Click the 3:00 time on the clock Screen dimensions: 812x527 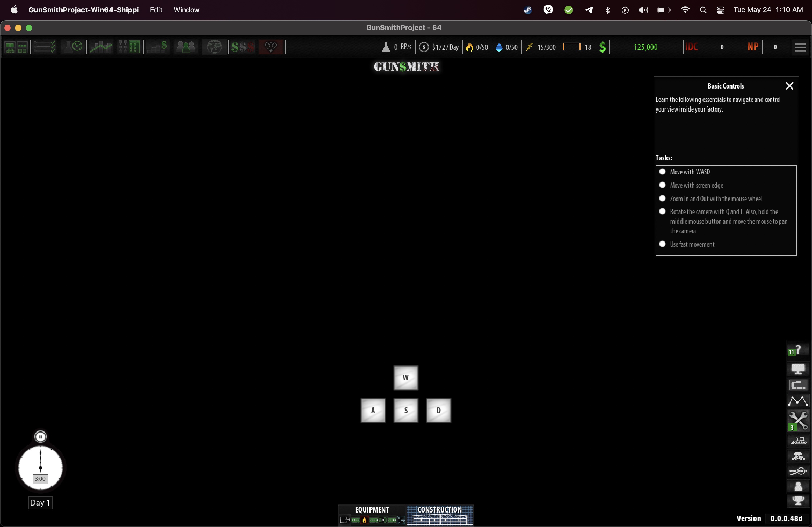point(40,479)
